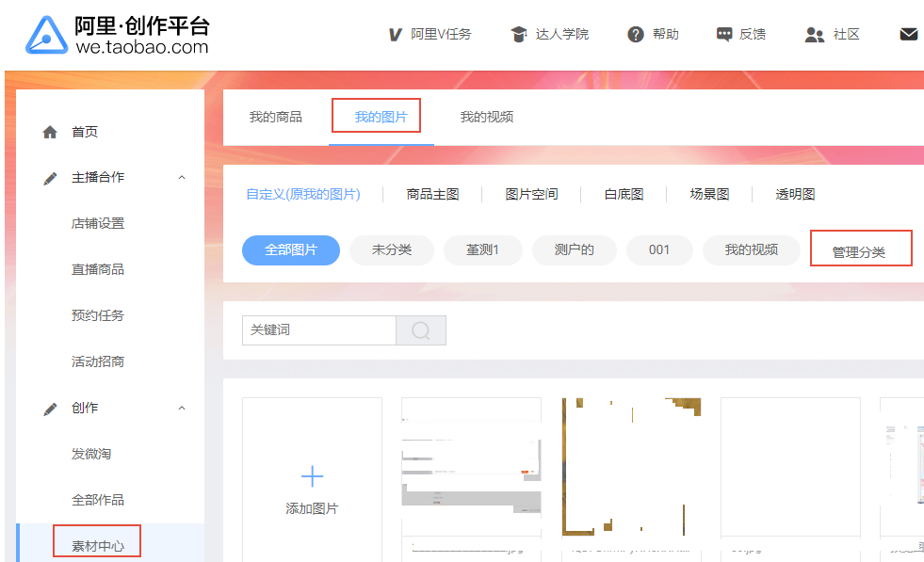Open the 帮助 help link

pos(665,34)
